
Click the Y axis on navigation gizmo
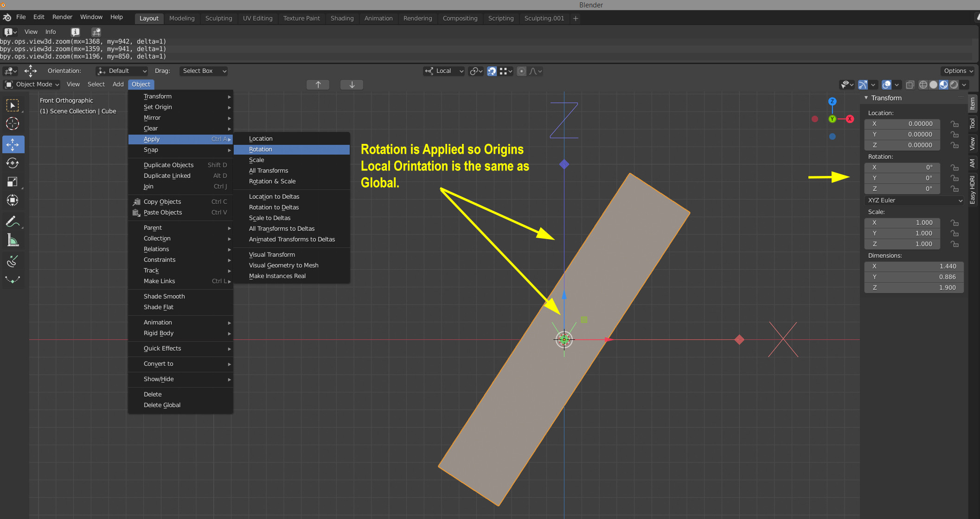click(833, 119)
